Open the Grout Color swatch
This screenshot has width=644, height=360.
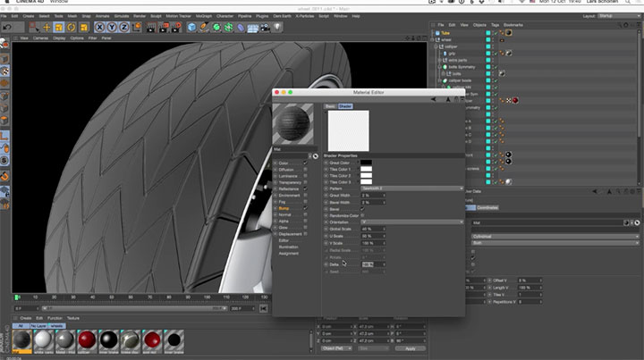pyautogui.click(x=366, y=163)
